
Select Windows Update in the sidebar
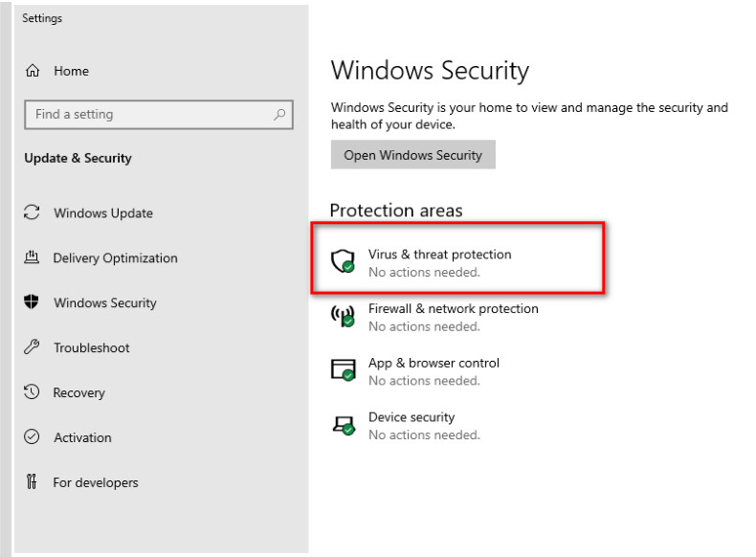coord(103,213)
